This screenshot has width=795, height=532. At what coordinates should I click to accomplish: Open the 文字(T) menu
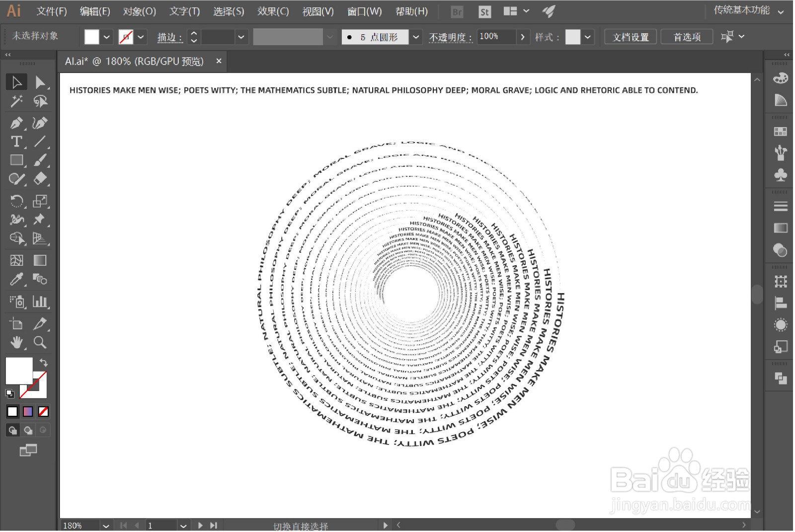(x=184, y=11)
